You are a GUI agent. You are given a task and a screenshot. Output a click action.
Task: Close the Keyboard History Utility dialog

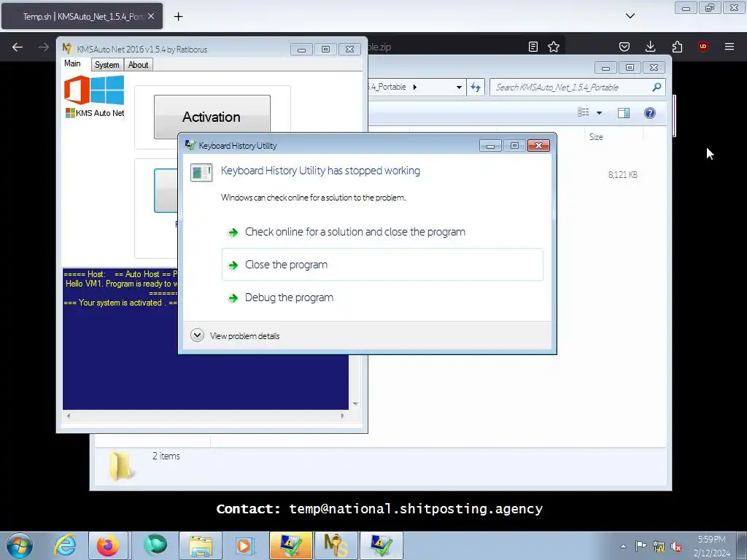pyautogui.click(x=538, y=145)
